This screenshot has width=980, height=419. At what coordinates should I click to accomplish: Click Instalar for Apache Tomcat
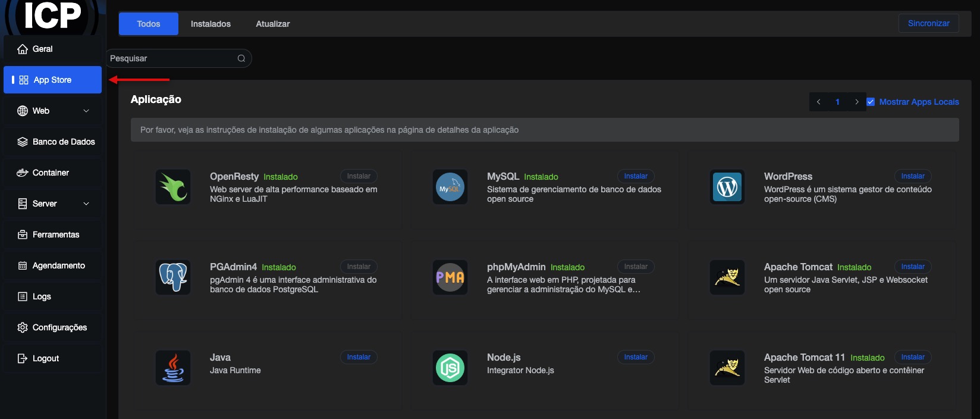[913, 267]
